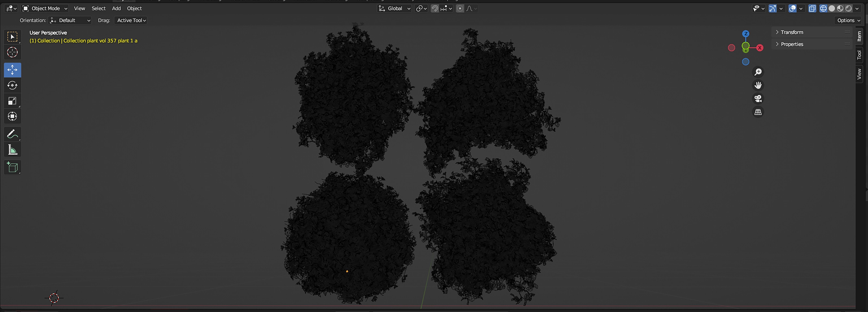Open the snapping options dropdown
The height and width of the screenshot is (312, 868).
(446, 8)
